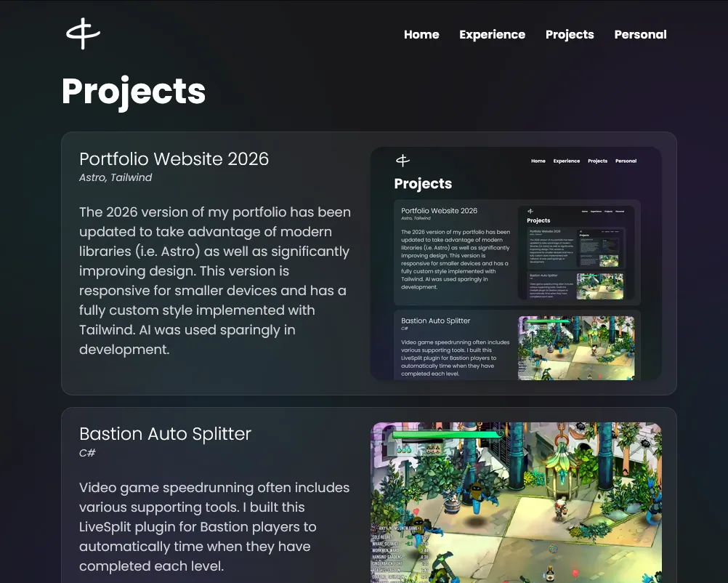This screenshot has height=583, width=728.
Task: Click the site logo icon in header
Action: pyautogui.click(x=83, y=33)
